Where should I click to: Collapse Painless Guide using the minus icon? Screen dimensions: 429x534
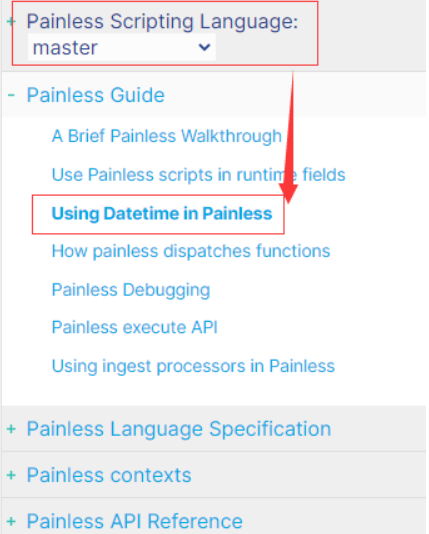pos(11,95)
